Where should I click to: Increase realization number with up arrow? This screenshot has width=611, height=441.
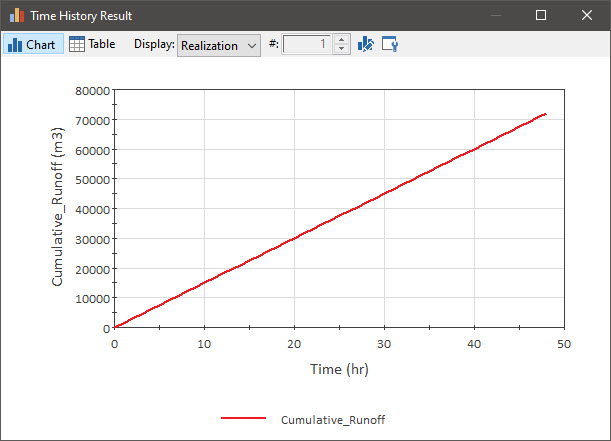pyautogui.click(x=341, y=40)
